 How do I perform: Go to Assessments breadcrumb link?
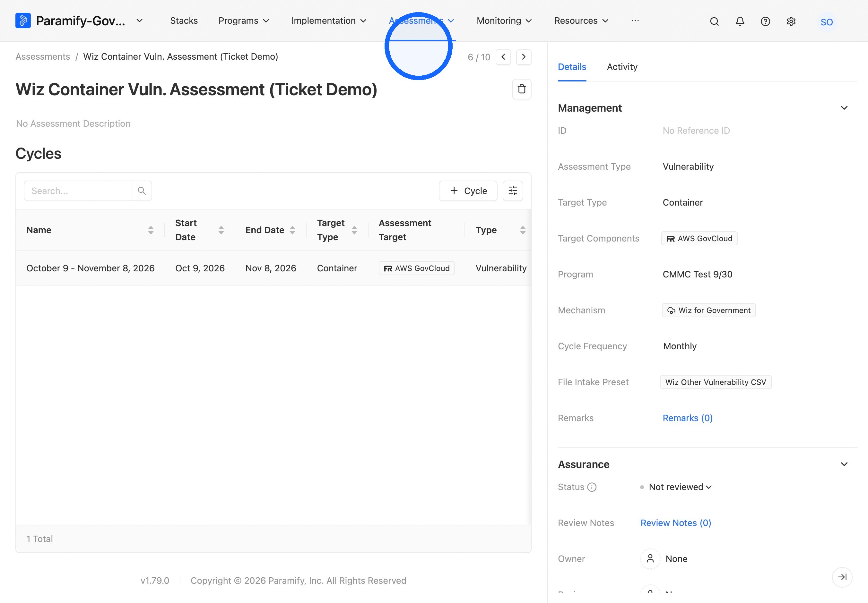click(x=43, y=57)
